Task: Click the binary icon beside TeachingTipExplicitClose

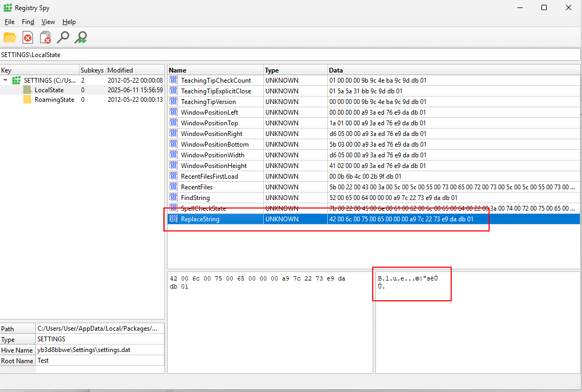Action: click(174, 91)
